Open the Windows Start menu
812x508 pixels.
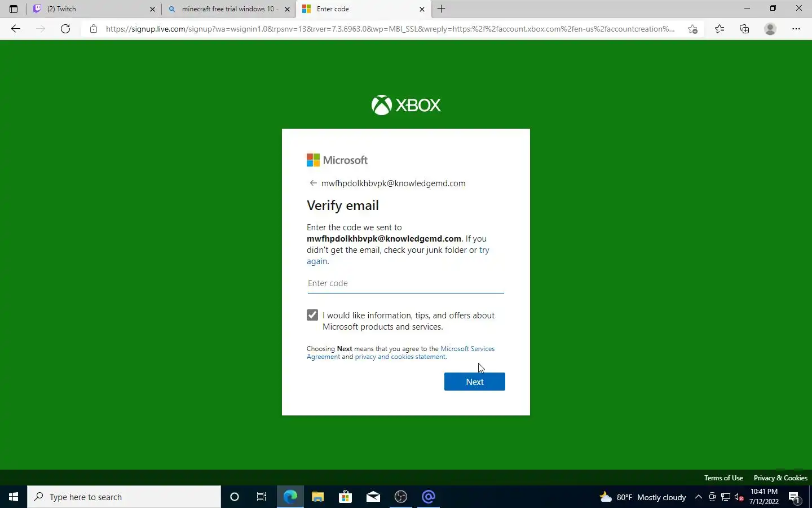[14, 497]
